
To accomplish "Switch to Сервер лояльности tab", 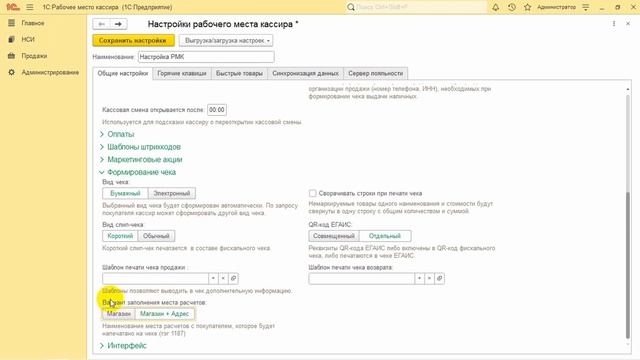I will coord(376,73).
